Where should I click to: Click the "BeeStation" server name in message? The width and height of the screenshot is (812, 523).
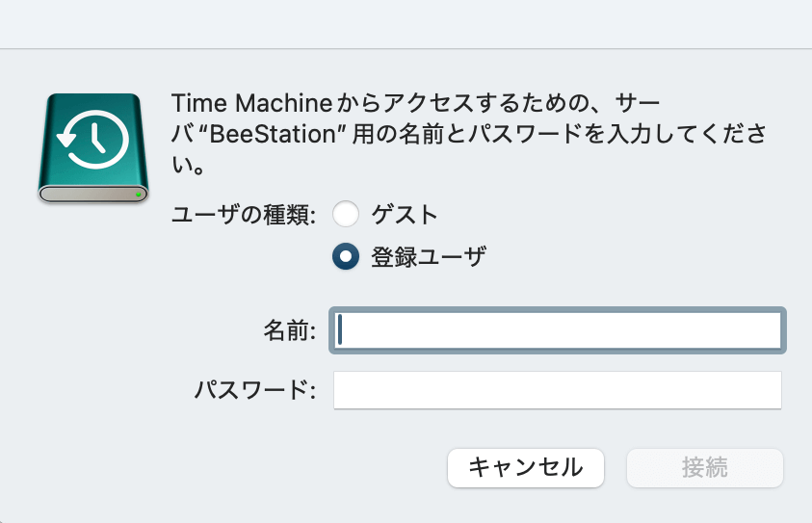click(272, 134)
